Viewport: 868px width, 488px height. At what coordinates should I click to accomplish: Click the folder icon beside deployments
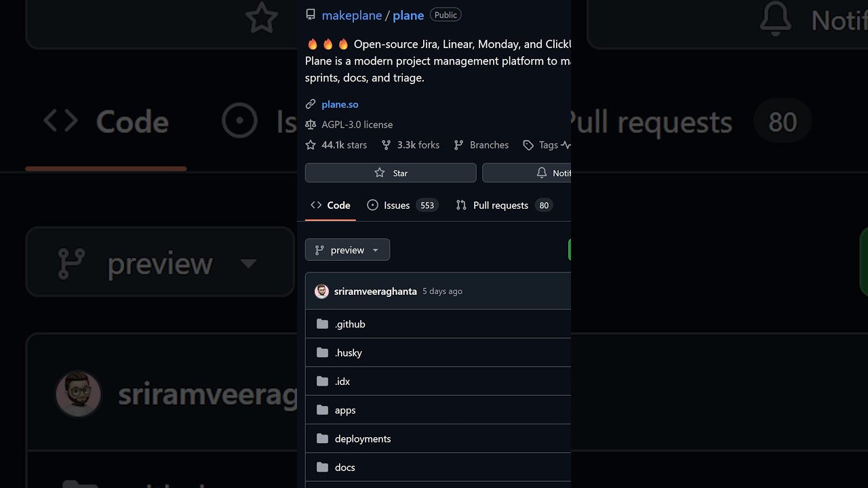[x=323, y=439]
